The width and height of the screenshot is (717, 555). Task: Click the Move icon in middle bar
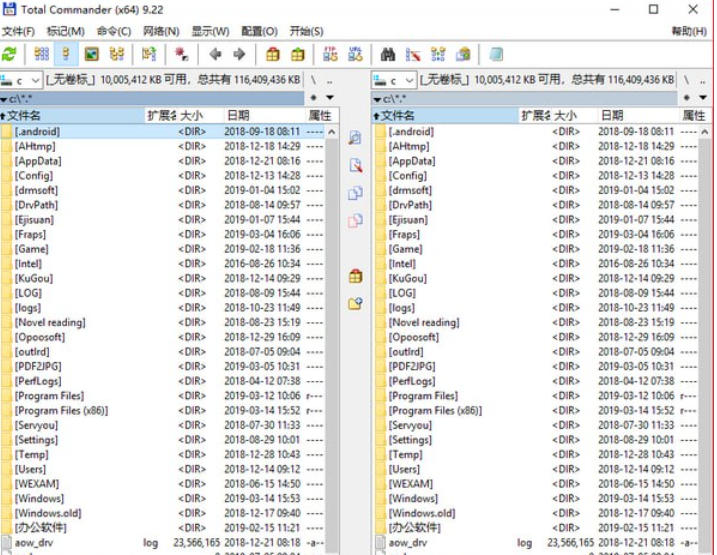tap(355, 221)
